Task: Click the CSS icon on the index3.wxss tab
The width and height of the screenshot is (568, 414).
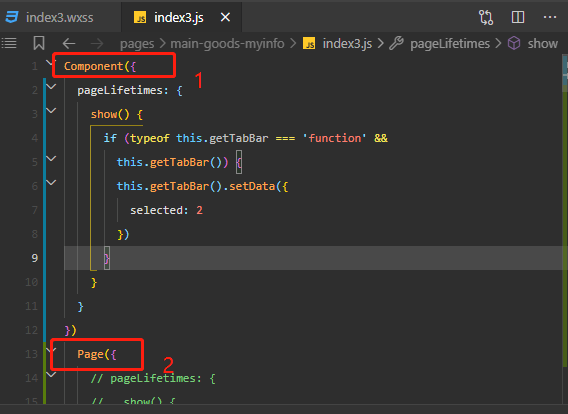Action: [x=12, y=17]
